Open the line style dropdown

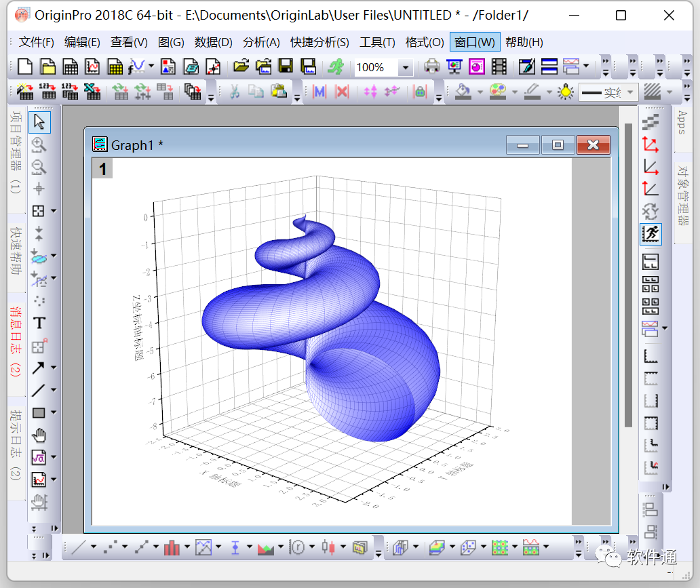630,92
